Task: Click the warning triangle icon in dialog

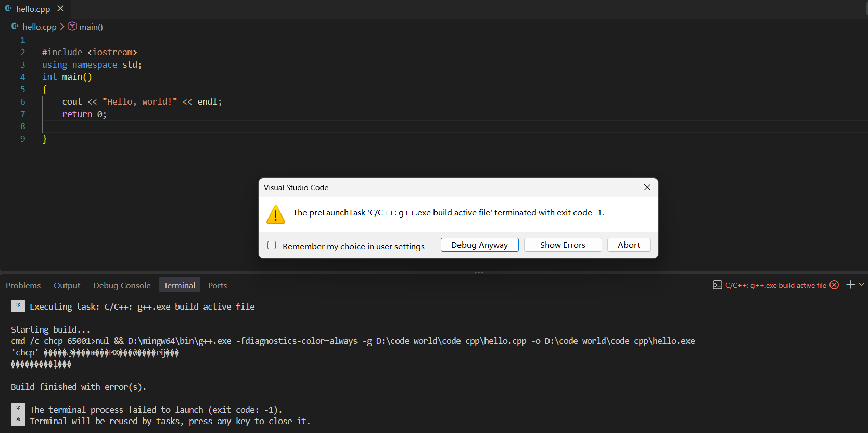Action: (x=276, y=214)
